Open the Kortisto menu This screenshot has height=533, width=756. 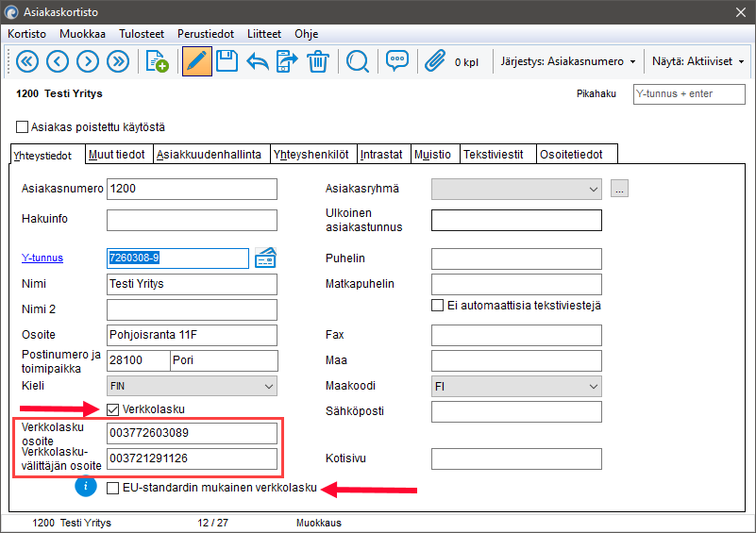[x=27, y=34]
